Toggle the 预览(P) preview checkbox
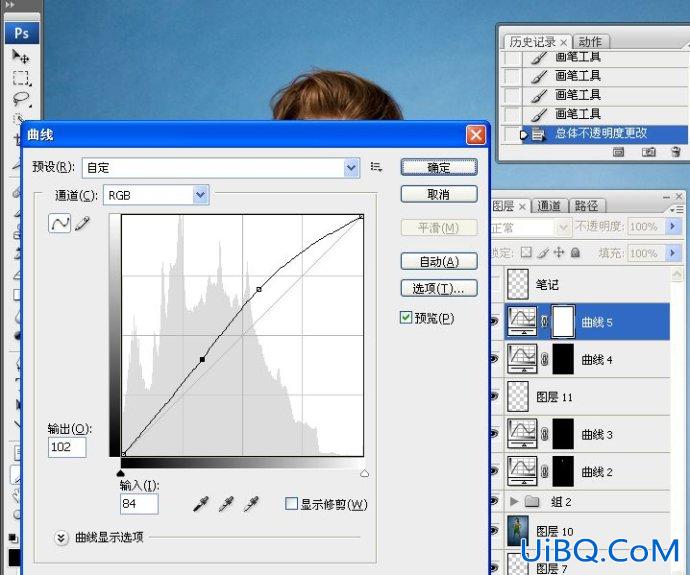The image size is (690, 575). 406,317
